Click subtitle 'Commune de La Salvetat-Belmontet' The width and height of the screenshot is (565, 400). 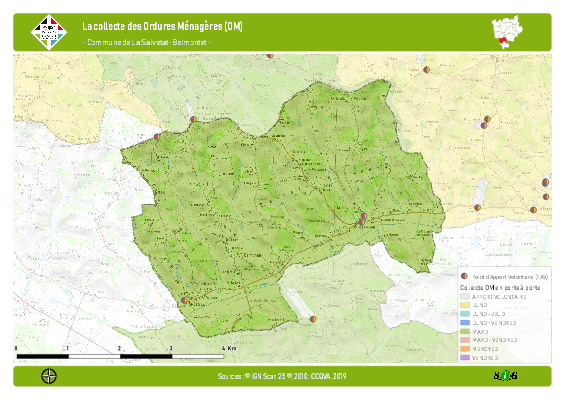(147, 42)
